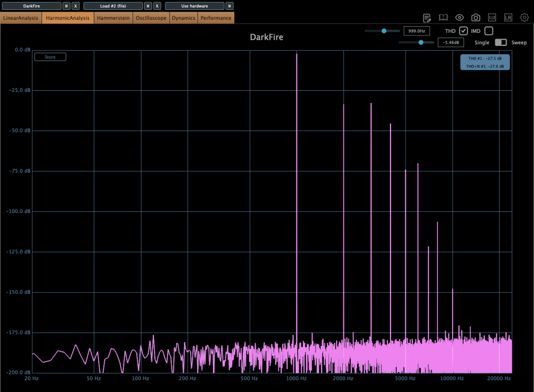Click M button next to Use hardware

[229, 6]
